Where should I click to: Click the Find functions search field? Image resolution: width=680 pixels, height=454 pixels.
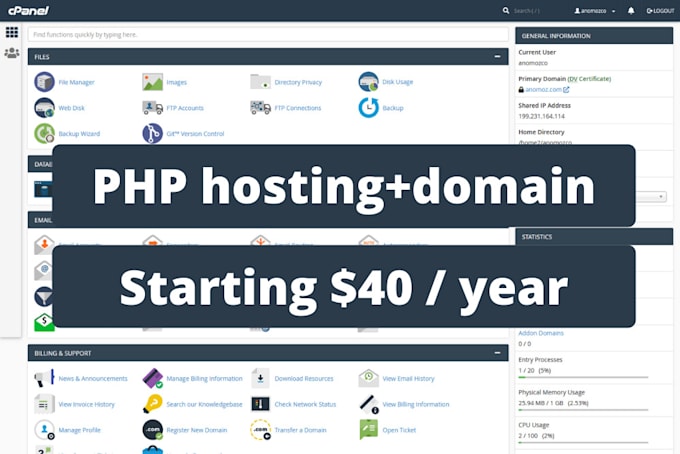coord(268,34)
